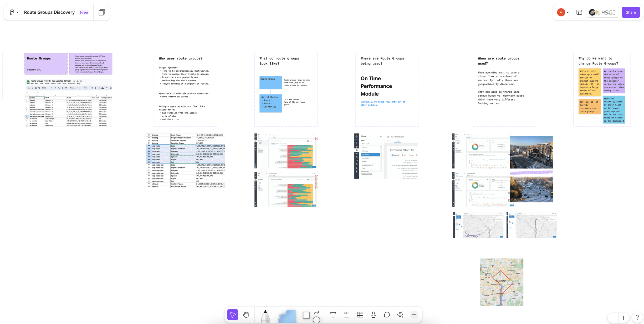Click the Free plan badge

(x=84, y=12)
